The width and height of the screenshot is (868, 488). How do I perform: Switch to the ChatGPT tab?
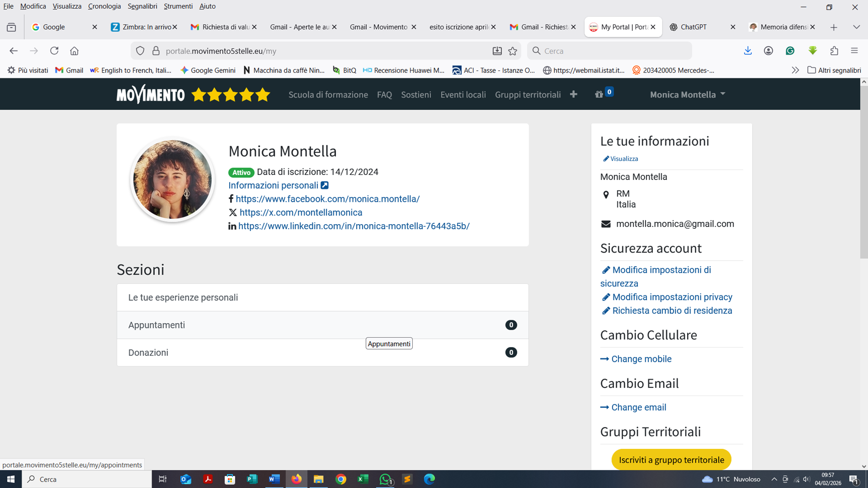(694, 27)
